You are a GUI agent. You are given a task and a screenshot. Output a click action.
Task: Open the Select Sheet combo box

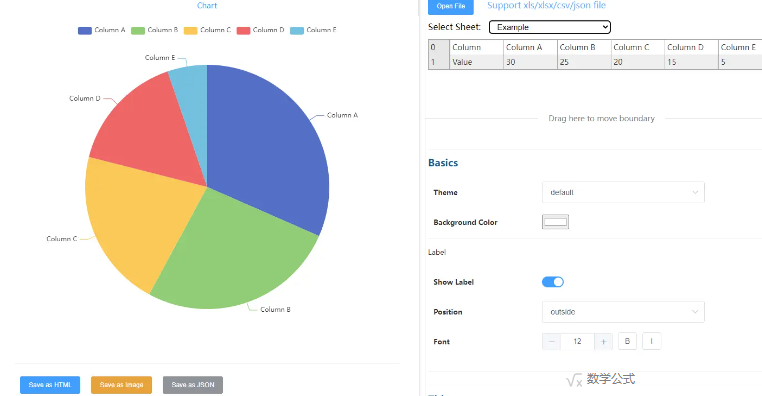(550, 27)
